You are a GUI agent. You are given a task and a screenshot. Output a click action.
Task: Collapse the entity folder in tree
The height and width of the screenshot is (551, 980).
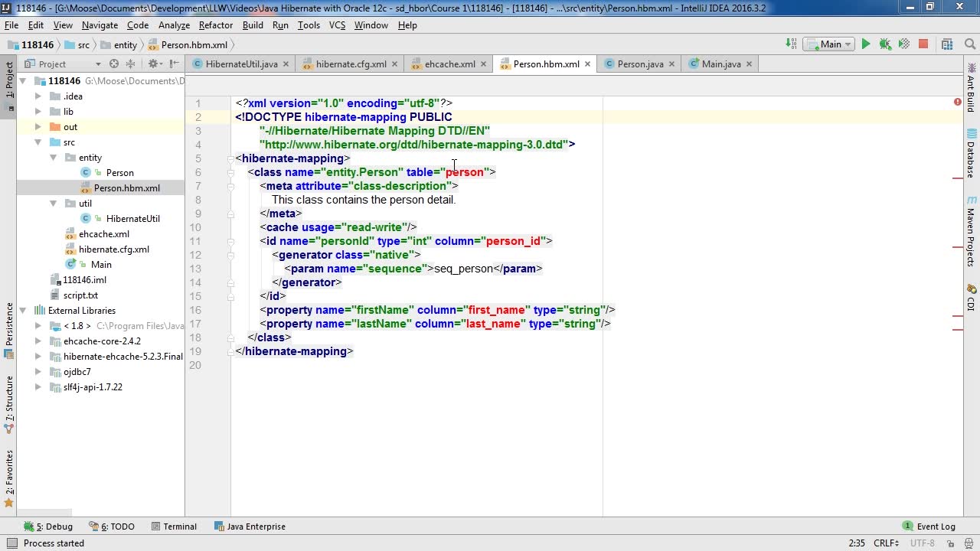coord(54,158)
